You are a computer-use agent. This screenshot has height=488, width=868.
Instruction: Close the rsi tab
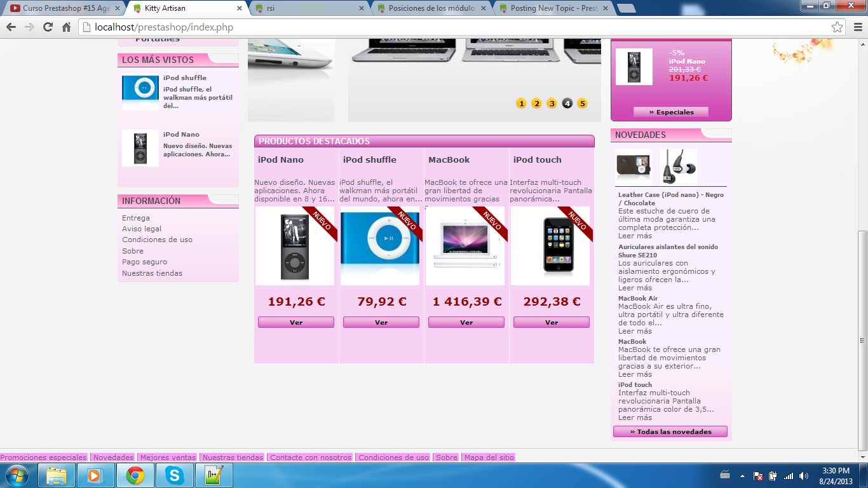(x=362, y=8)
